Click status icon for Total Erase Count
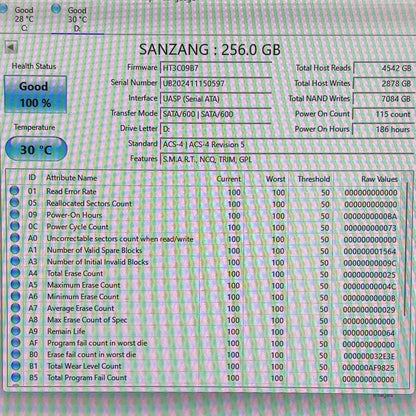The height and width of the screenshot is (416, 416). pyautogui.click(x=15, y=272)
